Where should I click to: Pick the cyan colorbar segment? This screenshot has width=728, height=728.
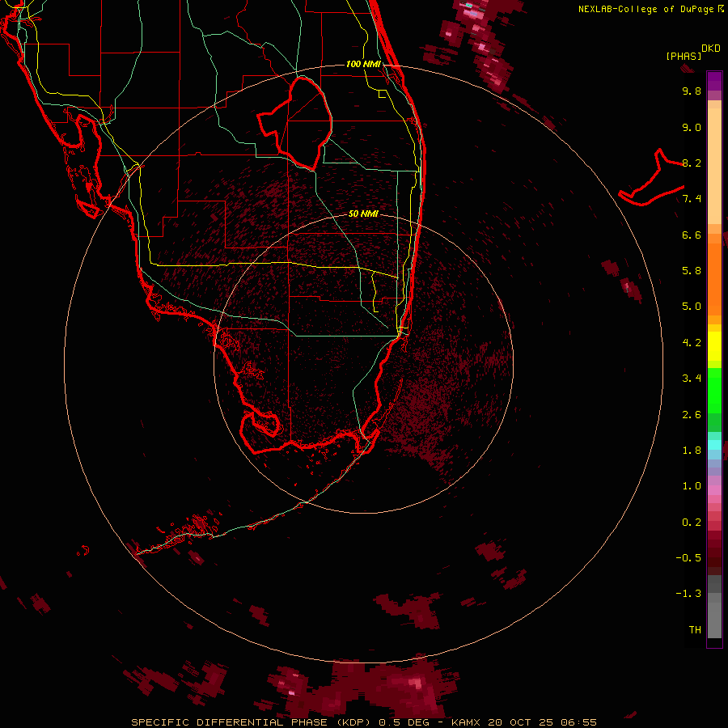click(x=714, y=445)
